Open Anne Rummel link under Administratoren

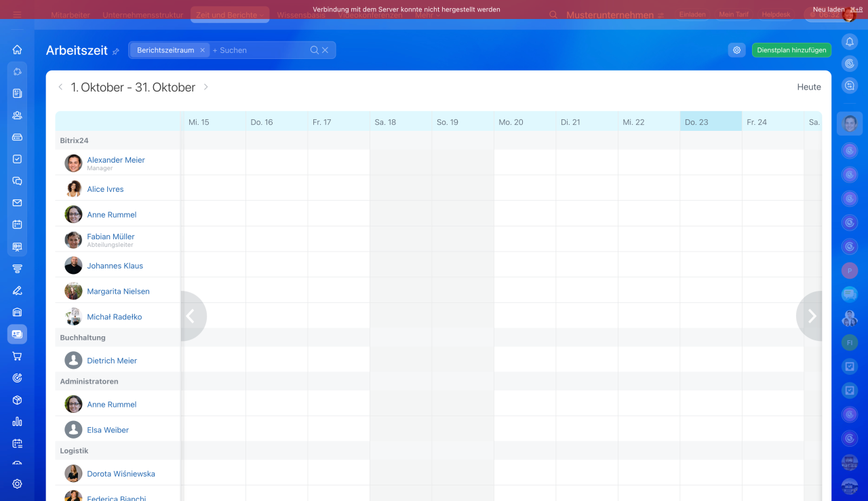(x=112, y=405)
